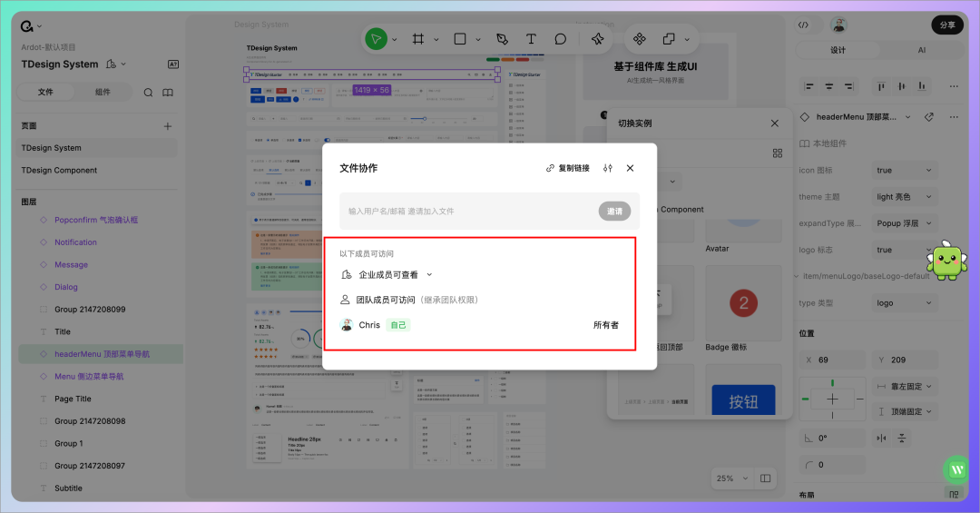Open more options beside alignment icons
Viewport: 980px width, 513px height.
(954, 86)
